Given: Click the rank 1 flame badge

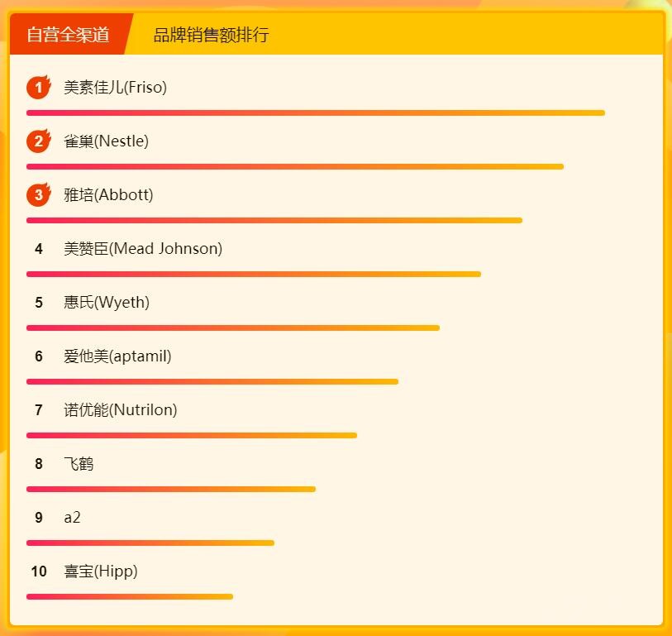Looking at the screenshot, I should (x=38, y=87).
